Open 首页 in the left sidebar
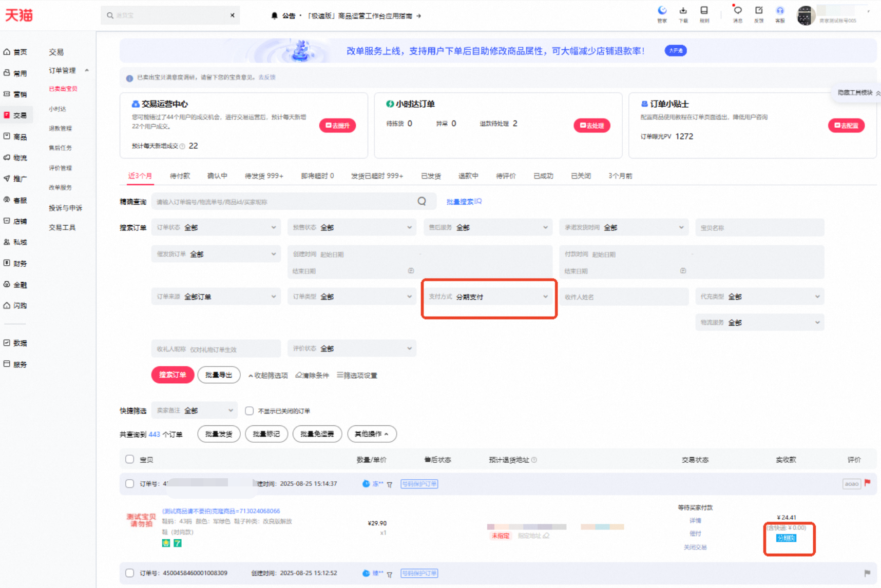Viewport: 881px width, 588px height. click(15, 52)
